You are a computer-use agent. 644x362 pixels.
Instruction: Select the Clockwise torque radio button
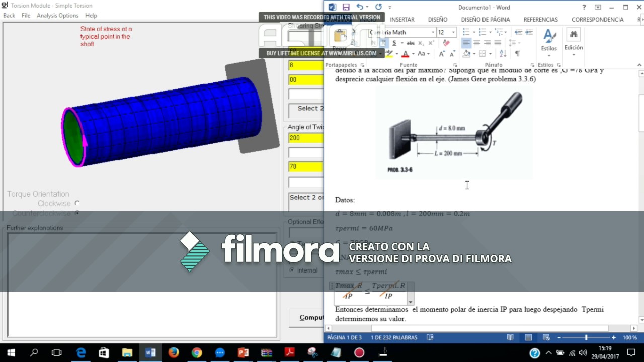tap(77, 203)
